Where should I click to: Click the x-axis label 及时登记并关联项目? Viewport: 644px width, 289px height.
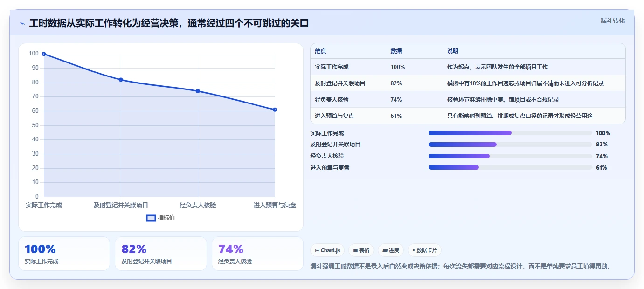click(121, 205)
